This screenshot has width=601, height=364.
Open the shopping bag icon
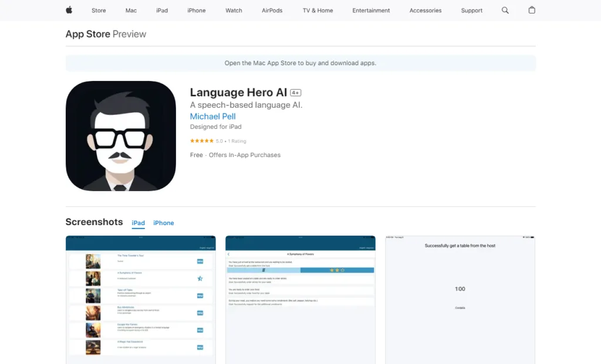pos(532,10)
